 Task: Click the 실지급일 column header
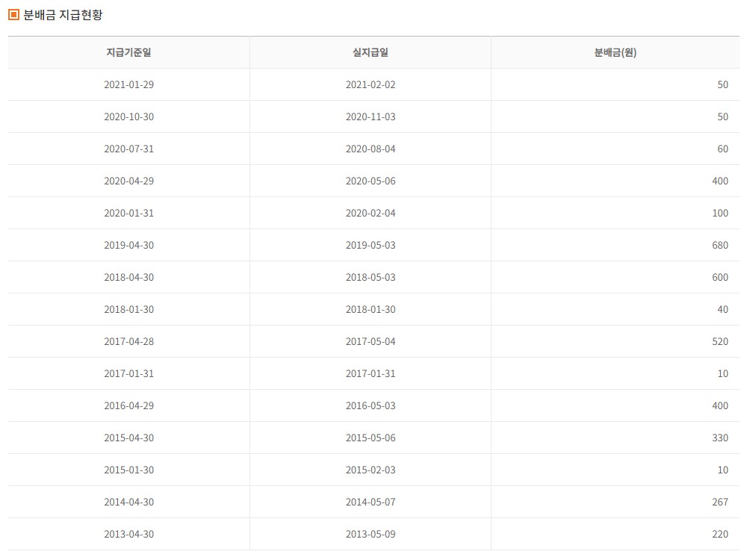[370, 52]
